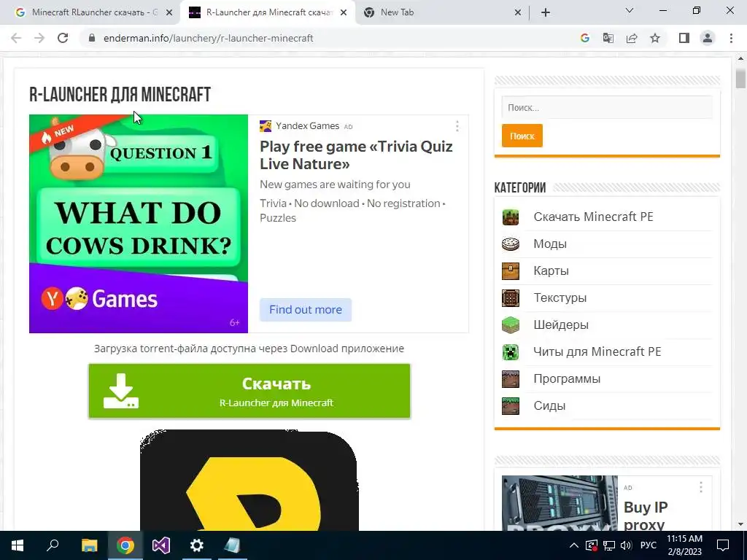This screenshot has height=560, width=747.
Task: Click the page vertical scrollbar thumb
Action: tap(740, 79)
